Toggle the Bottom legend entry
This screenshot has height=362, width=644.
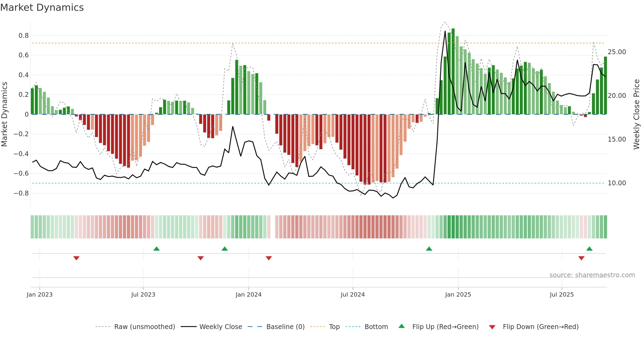[367, 327]
